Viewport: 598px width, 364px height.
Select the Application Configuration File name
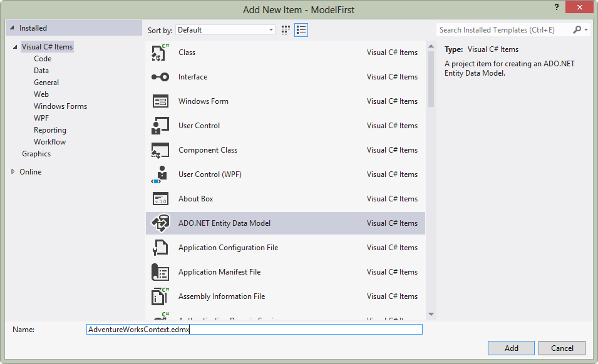[x=228, y=248]
